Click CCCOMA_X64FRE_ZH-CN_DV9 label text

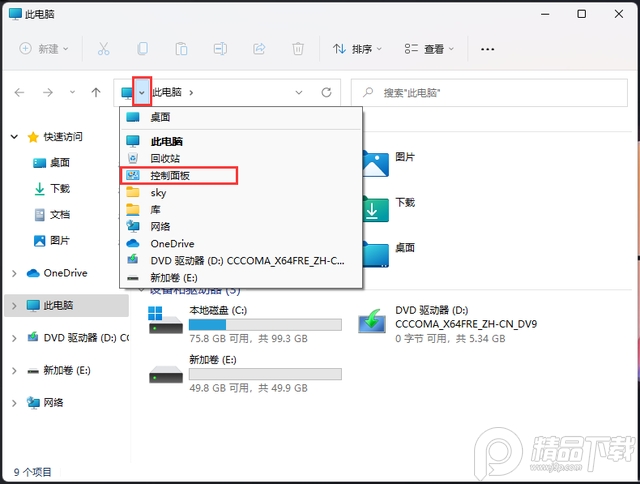click(x=466, y=324)
